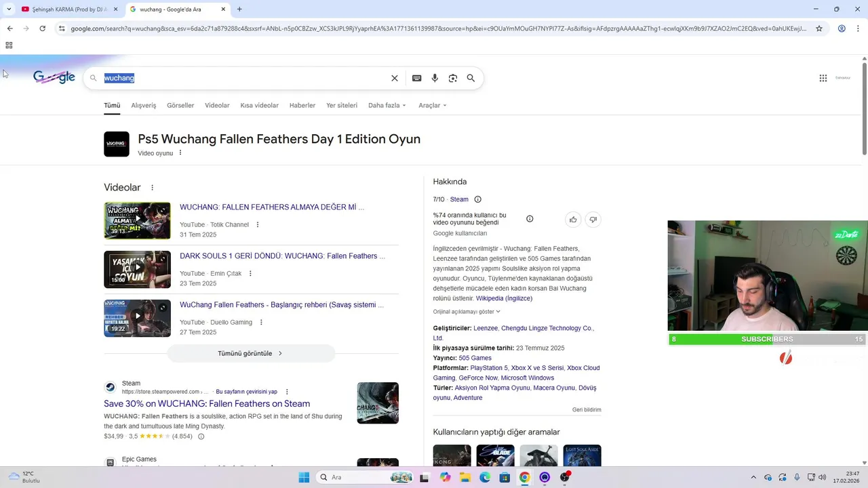The width and height of the screenshot is (868, 488).
Task: Open the 505 Games publisher link
Action: tap(475, 358)
